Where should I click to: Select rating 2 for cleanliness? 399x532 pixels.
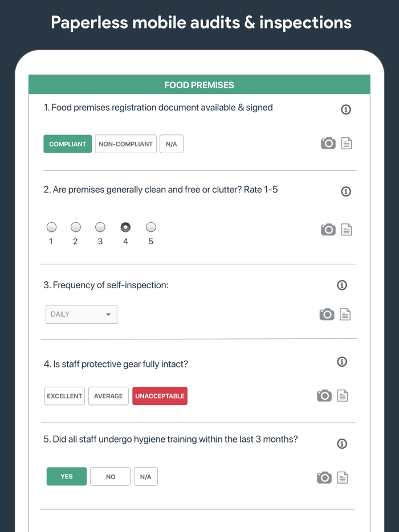pyautogui.click(x=75, y=227)
